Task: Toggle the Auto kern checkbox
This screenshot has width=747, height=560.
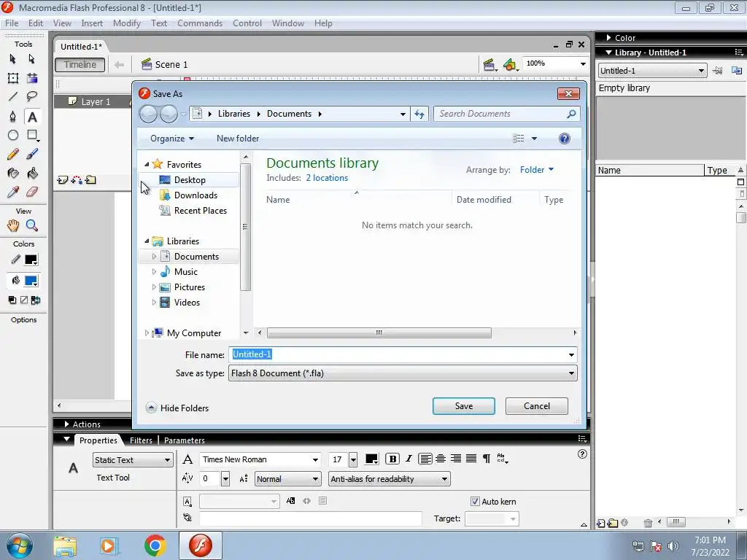Action: tap(475, 502)
